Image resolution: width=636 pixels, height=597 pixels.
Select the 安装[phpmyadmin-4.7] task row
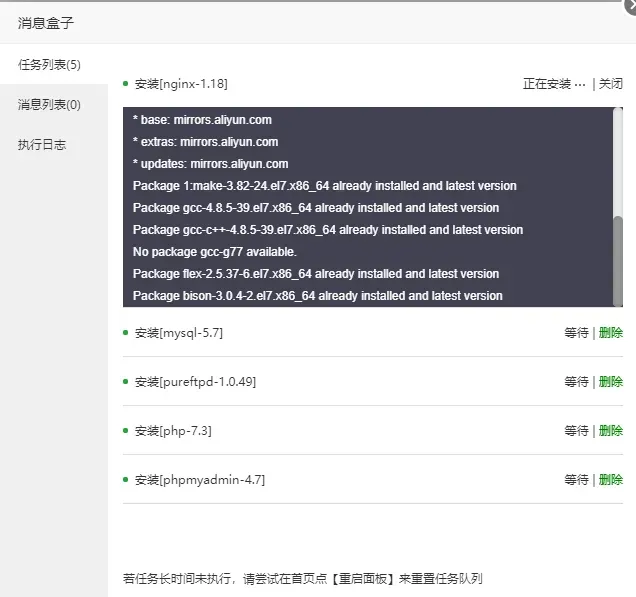pos(373,479)
